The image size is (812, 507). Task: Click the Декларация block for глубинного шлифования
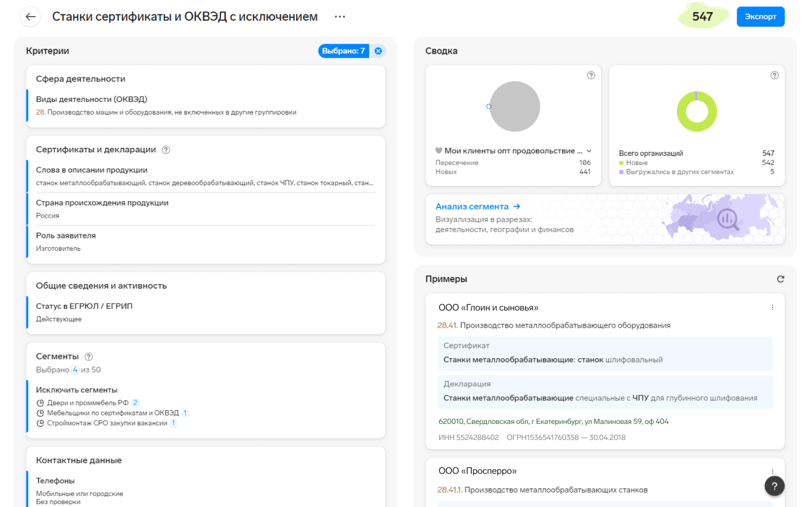[x=605, y=392]
